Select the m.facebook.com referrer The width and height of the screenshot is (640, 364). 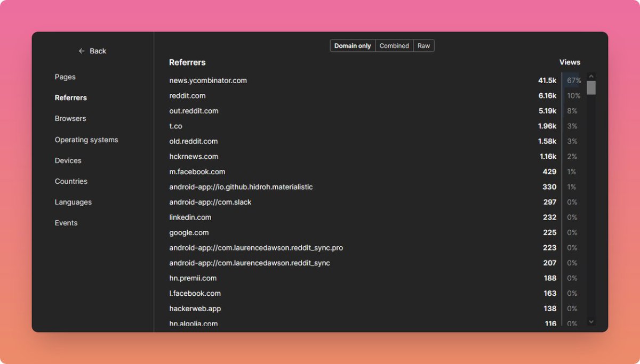click(x=197, y=172)
